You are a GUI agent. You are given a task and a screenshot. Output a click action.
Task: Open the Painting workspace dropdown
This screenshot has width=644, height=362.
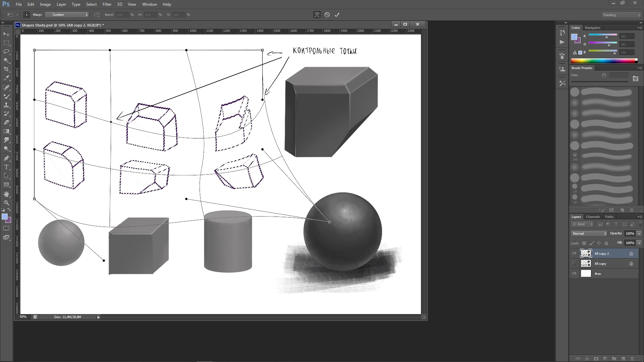621,15
